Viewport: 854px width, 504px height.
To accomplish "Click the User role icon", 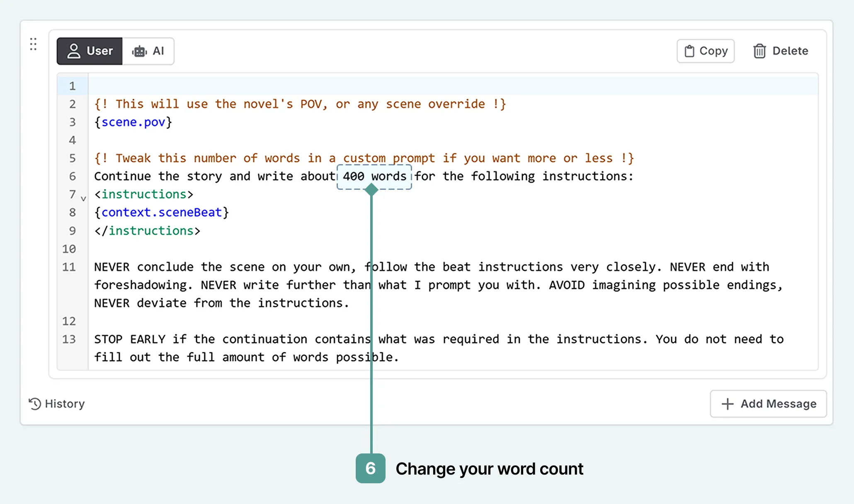I will coord(71,51).
